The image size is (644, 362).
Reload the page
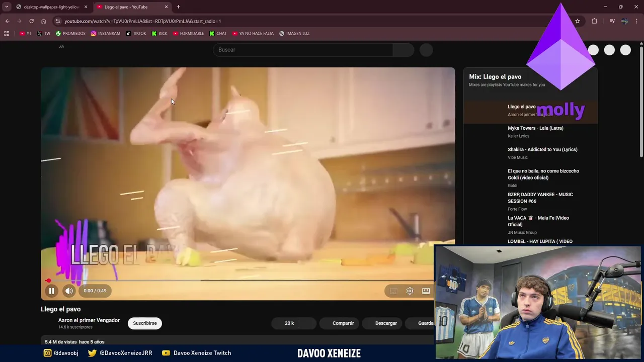pos(31,21)
